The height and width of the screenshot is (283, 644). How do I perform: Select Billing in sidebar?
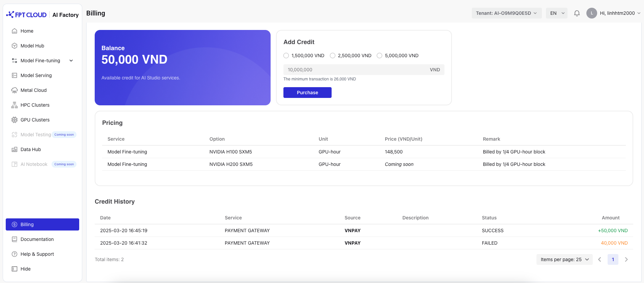(42, 224)
